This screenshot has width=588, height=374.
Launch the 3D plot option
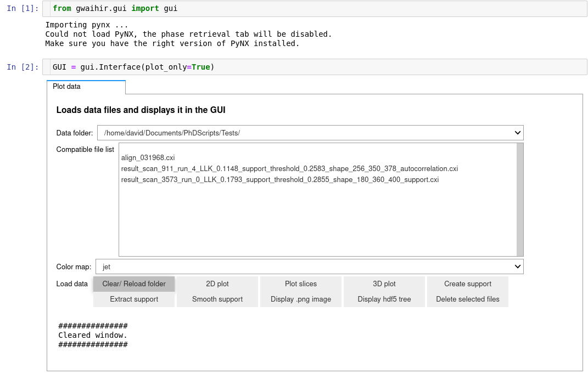pyautogui.click(x=384, y=284)
